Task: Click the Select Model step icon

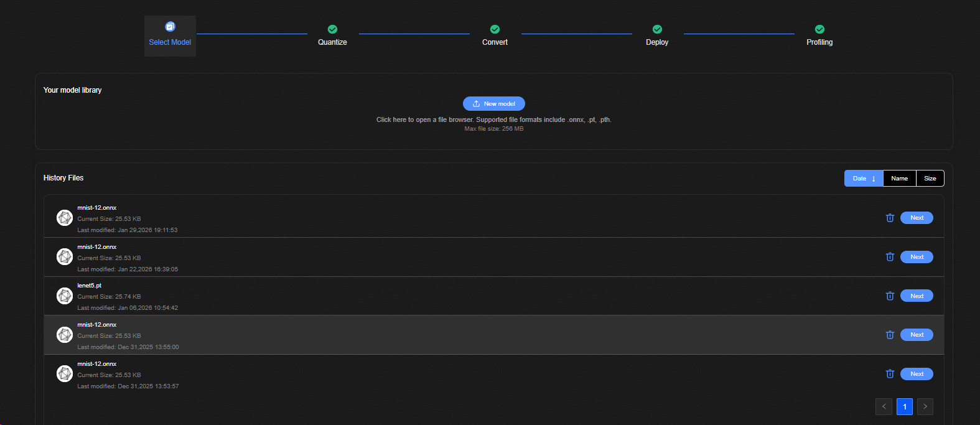Action: 170,27
